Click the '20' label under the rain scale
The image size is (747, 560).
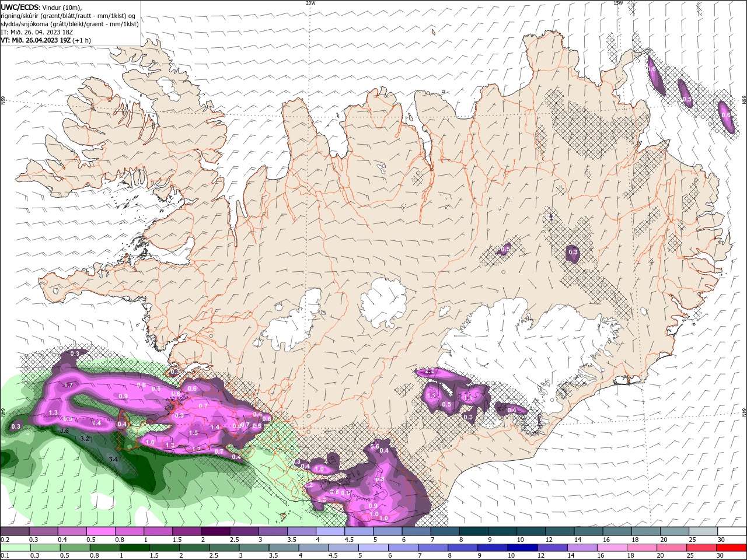pos(662,555)
